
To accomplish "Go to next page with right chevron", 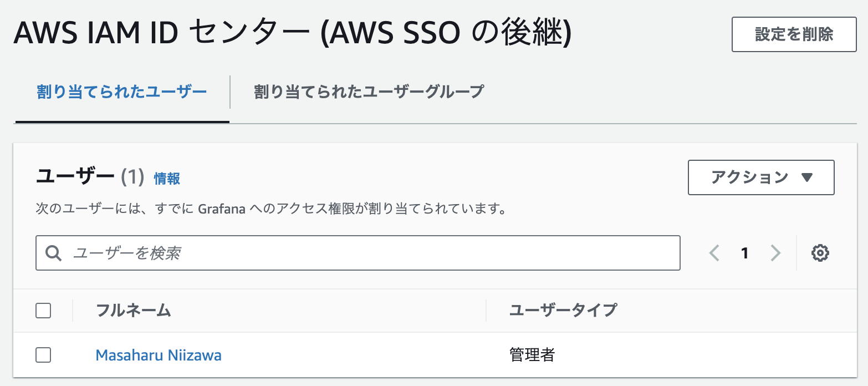I will click(775, 253).
